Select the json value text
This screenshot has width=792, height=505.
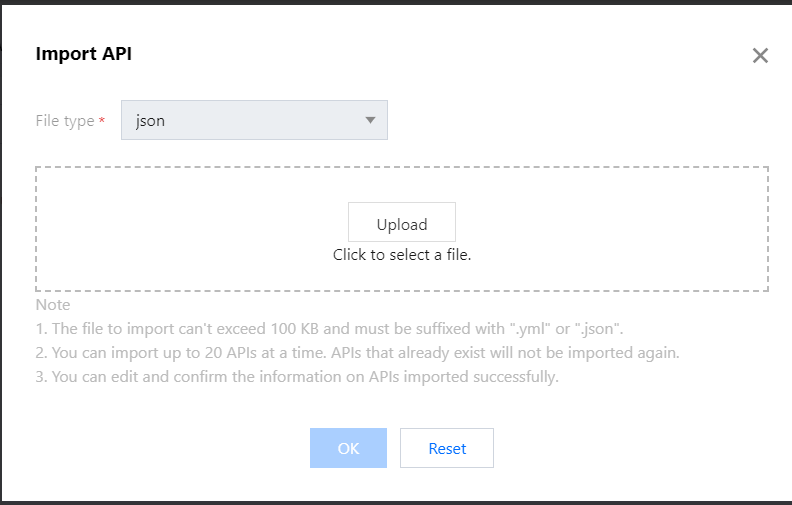151,121
